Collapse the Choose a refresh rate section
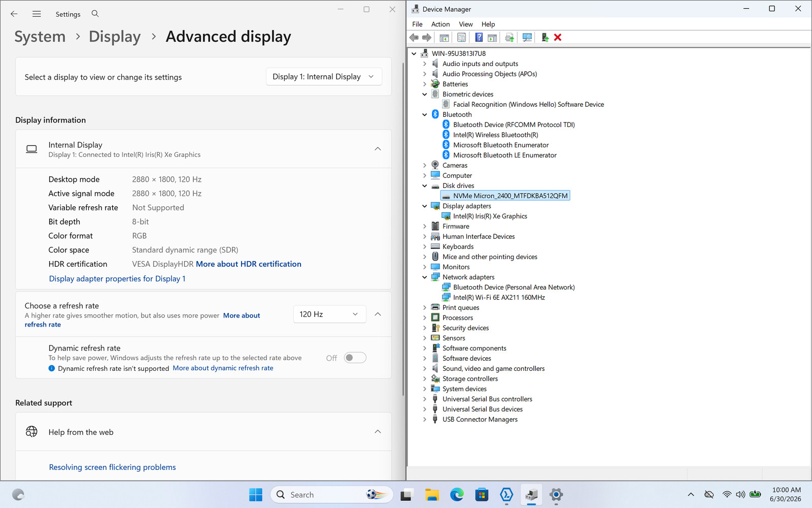This screenshot has height=508, width=812. (x=378, y=314)
